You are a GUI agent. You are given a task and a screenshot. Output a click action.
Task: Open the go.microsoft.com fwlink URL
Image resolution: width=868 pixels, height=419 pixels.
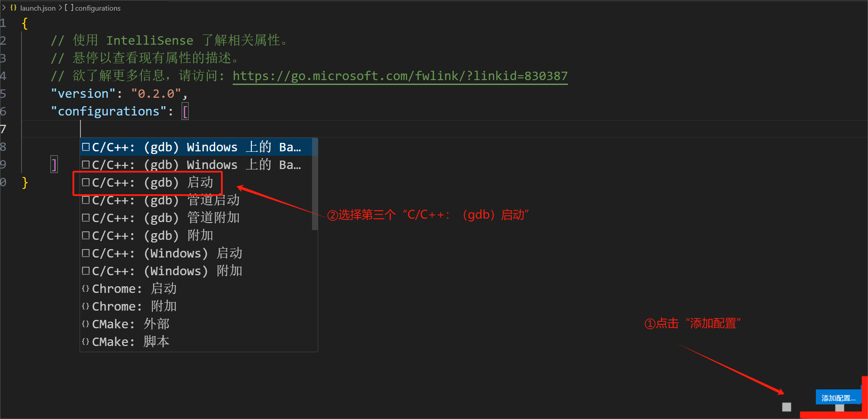click(400, 76)
